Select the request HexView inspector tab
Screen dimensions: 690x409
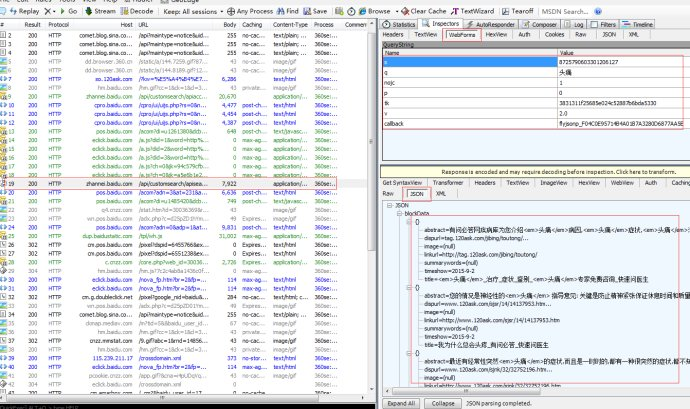coord(496,34)
